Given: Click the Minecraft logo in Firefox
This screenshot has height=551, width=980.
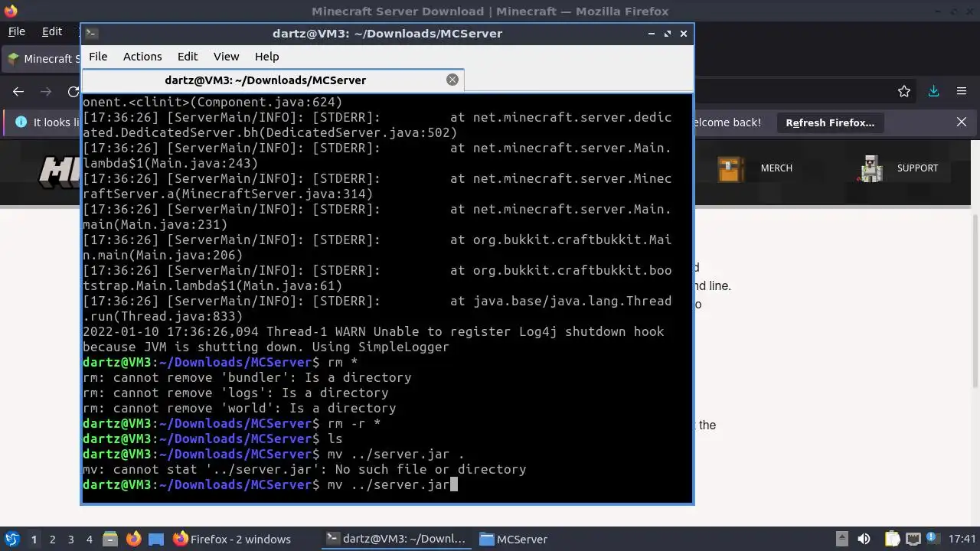Looking at the screenshot, I should 60,171.
